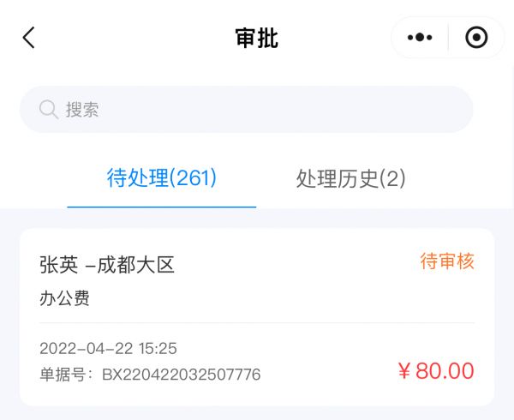Select the 办公费 expense type text

(x=64, y=298)
